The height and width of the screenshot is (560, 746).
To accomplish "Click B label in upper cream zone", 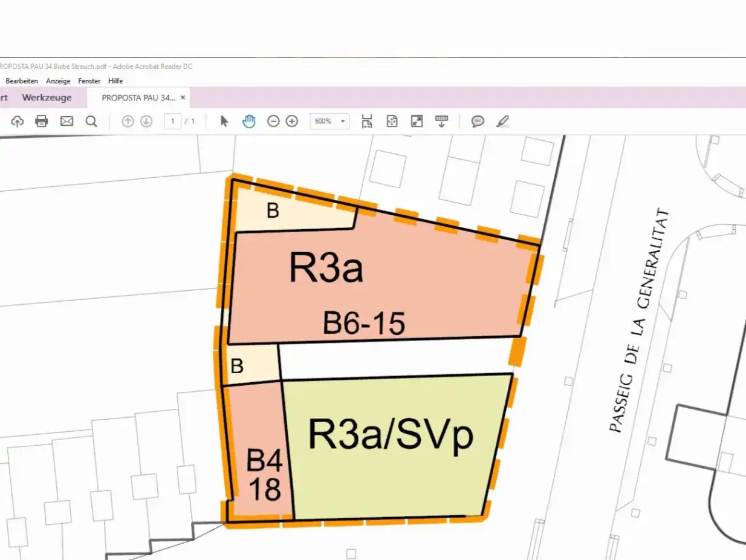I will 273,212.
